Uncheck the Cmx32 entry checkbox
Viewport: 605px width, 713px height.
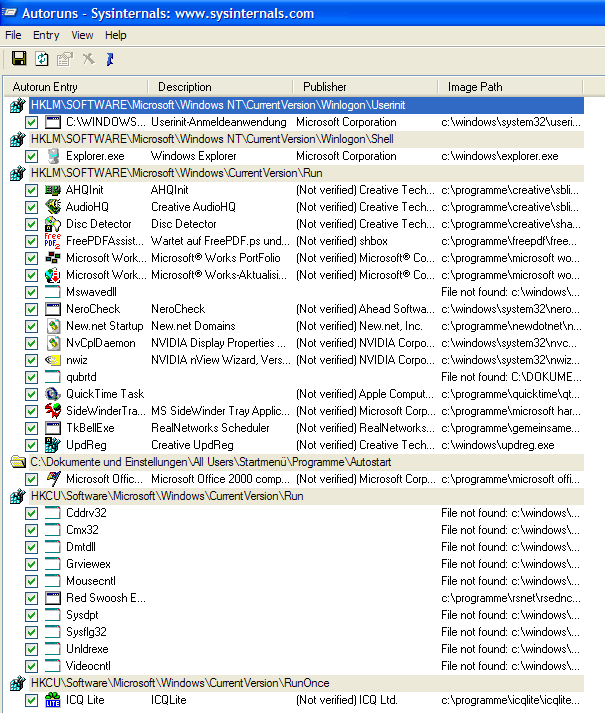(31, 530)
